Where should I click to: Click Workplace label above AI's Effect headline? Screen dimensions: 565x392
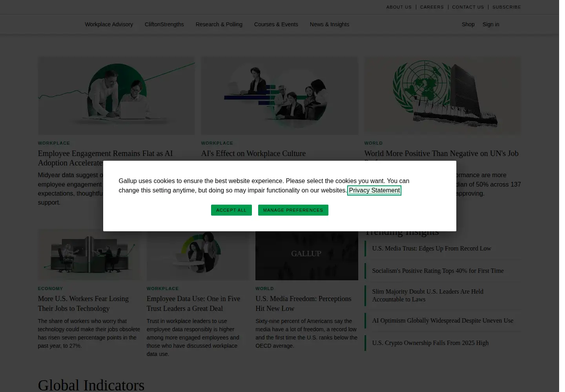click(217, 143)
